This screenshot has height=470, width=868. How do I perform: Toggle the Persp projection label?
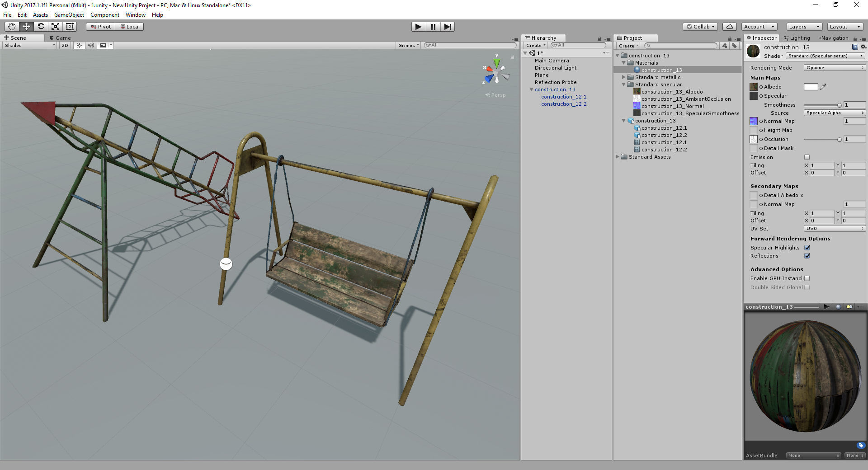495,95
